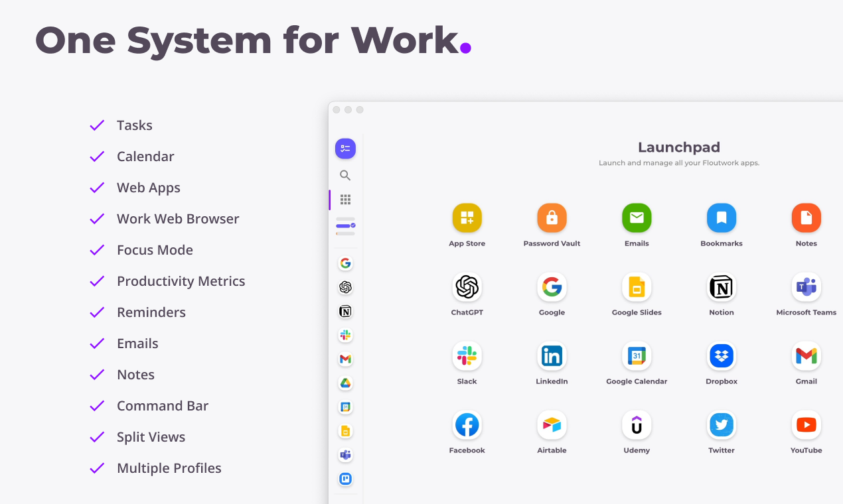Screen dimensions: 843x504
Task: Launch ChatGPT from the Launchpad grid
Action: 467,287
